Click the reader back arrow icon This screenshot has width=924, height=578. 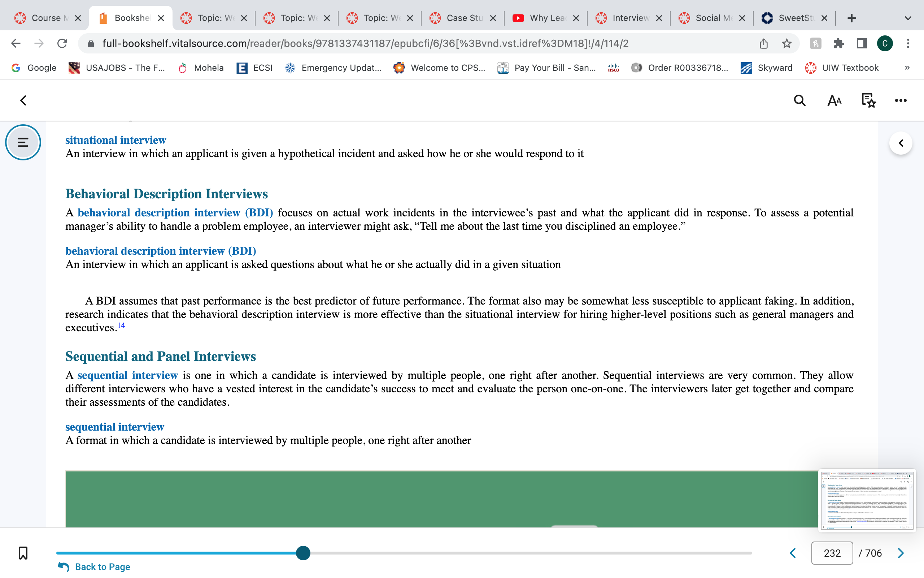pyautogui.click(x=23, y=100)
